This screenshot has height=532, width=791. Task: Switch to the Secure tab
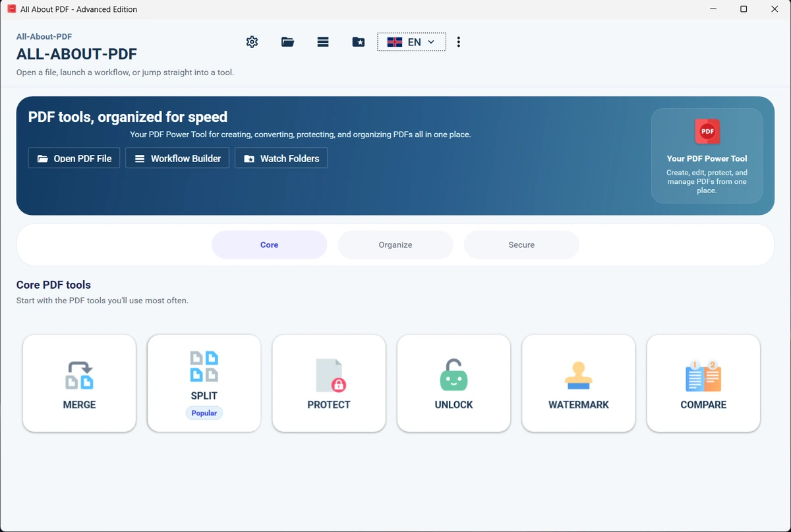tap(521, 245)
